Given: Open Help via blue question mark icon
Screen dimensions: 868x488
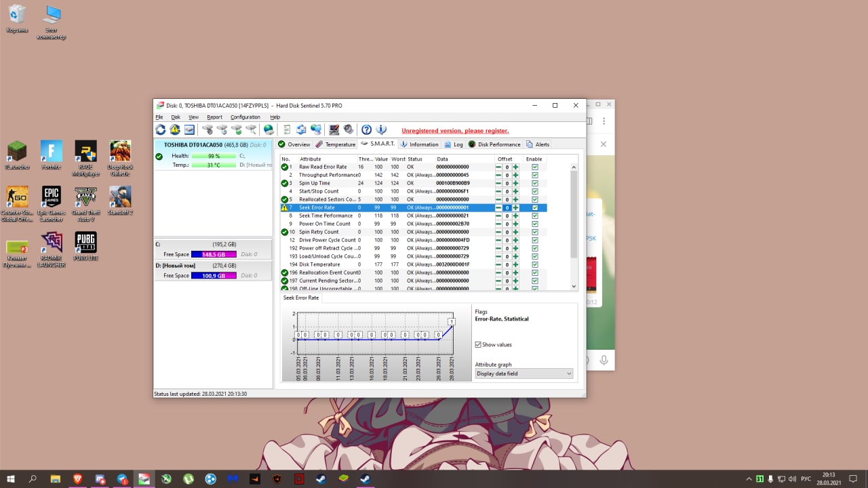Looking at the screenshot, I should 366,129.
